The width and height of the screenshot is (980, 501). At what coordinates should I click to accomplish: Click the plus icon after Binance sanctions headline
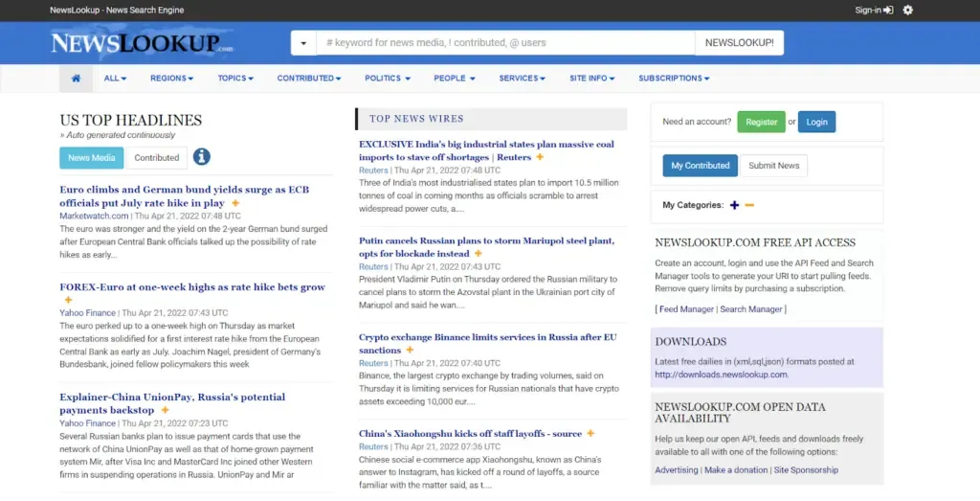[x=410, y=351]
